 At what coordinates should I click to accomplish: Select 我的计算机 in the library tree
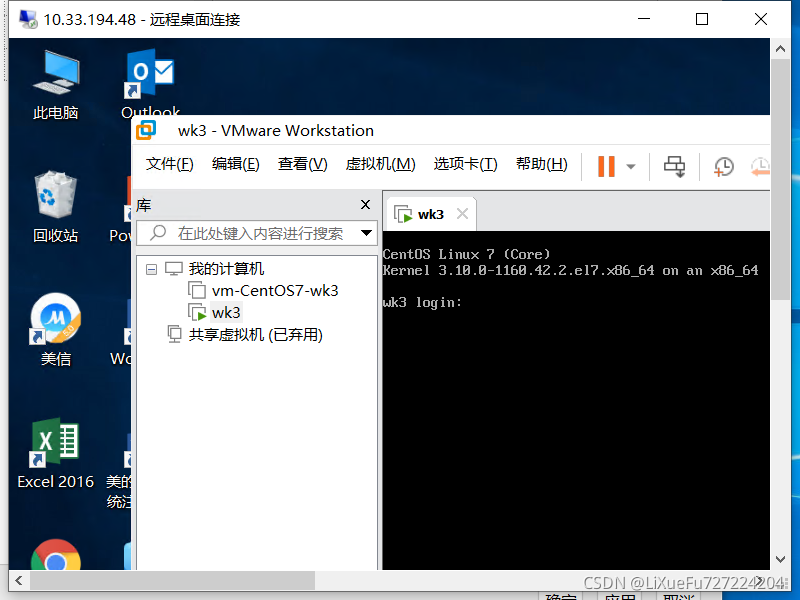[226, 269]
